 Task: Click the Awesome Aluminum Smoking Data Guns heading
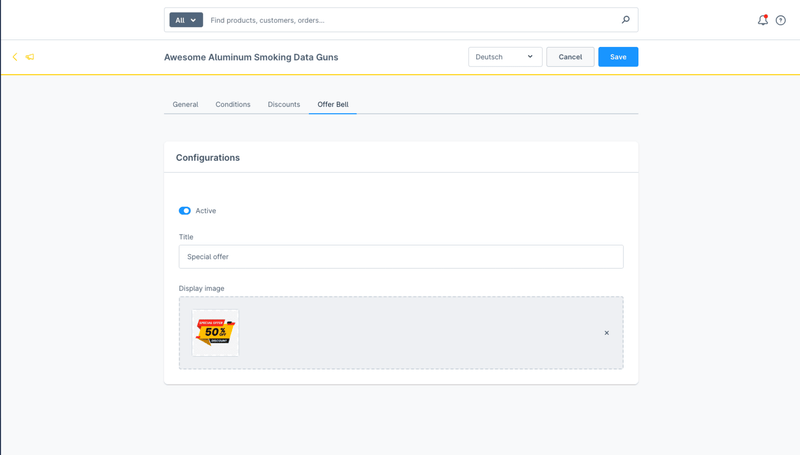(251, 57)
